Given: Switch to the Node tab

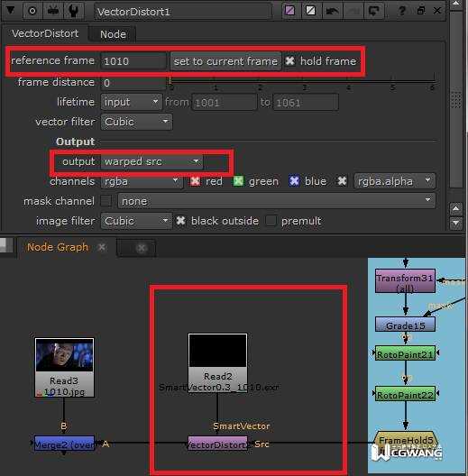Looking at the screenshot, I should (x=113, y=34).
